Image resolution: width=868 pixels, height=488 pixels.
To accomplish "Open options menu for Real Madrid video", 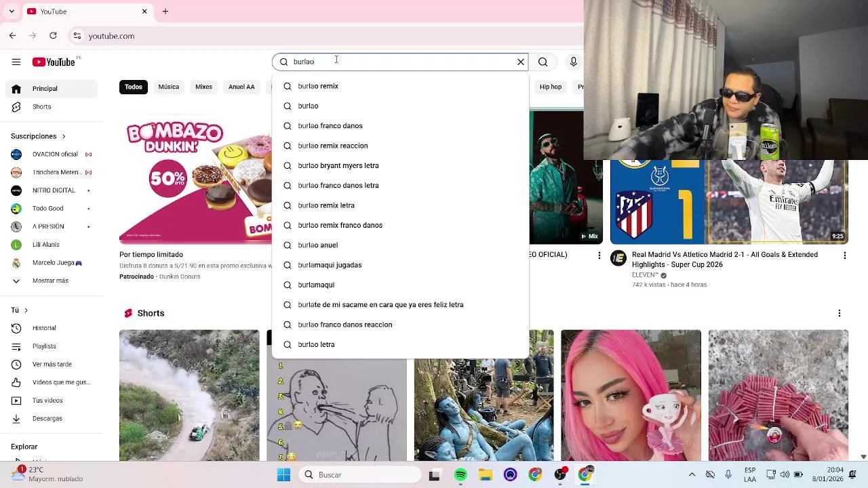I will [844, 256].
